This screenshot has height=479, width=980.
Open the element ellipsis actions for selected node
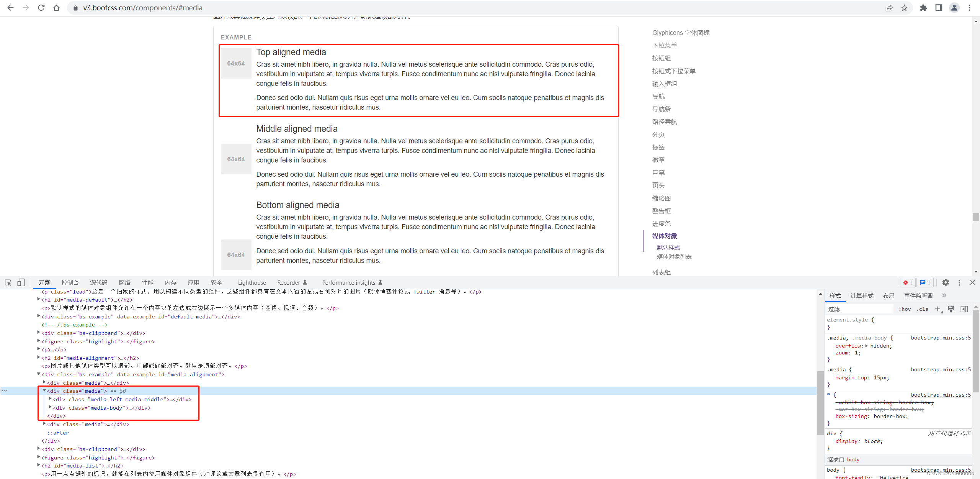pos(4,391)
